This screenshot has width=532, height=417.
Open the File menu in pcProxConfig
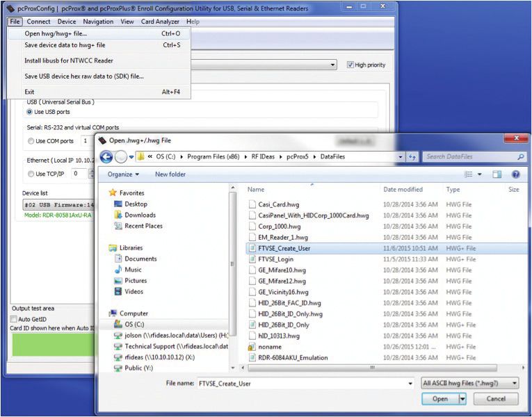pyautogui.click(x=15, y=22)
